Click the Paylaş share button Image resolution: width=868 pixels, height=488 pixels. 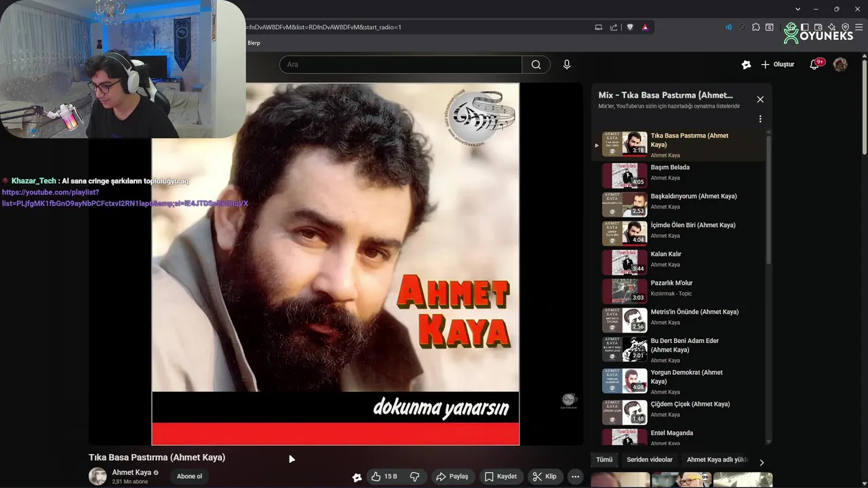pyautogui.click(x=452, y=476)
